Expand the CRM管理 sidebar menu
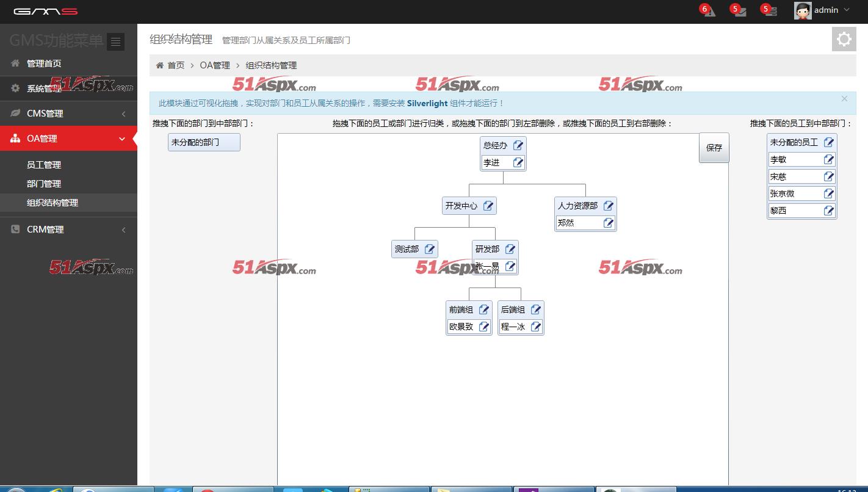 (x=68, y=230)
